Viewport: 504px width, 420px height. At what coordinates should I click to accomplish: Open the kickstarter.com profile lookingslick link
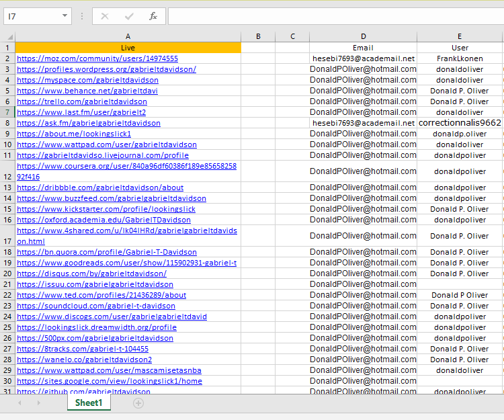click(x=106, y=209)
